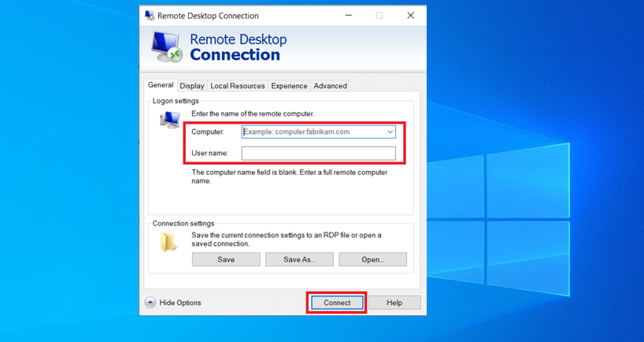
Task: Open the Computer name dropdown arrow
Action: [390, 132]
